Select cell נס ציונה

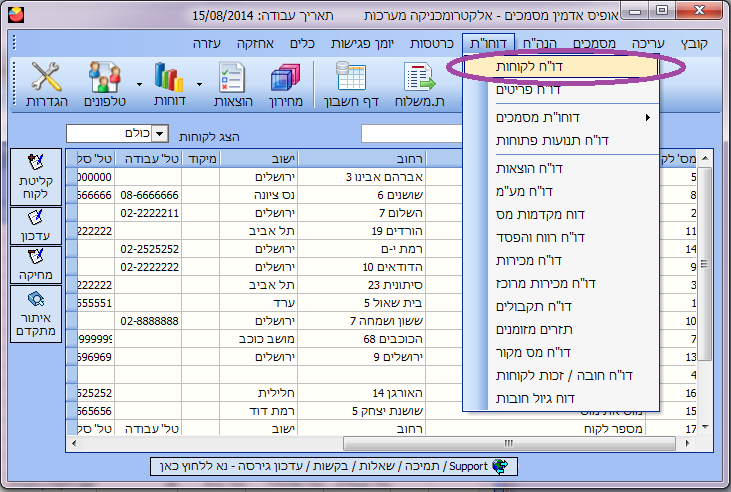pyautogui.click(x=259, y=195)
